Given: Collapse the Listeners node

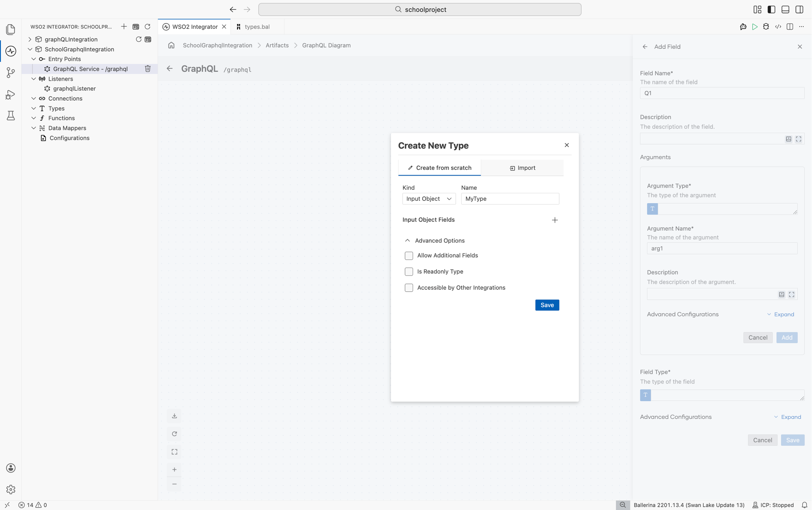Looking at the screenshot, I should point(34,79).
